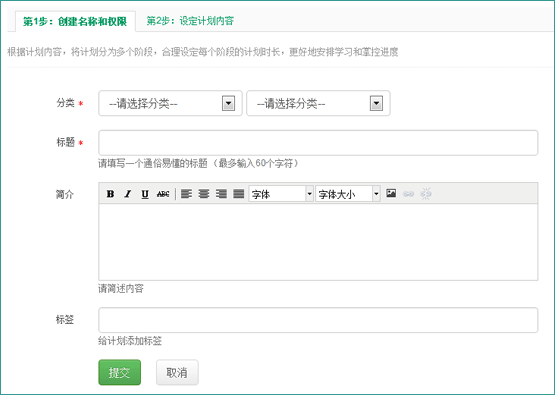Click the 简介 field label
555x395 pixels.
tap(65, 194)
